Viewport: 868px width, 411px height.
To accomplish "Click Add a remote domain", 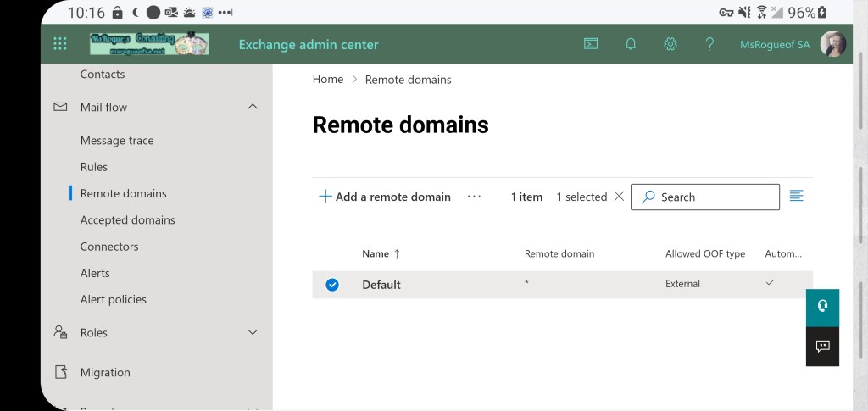I will point(385,197).
